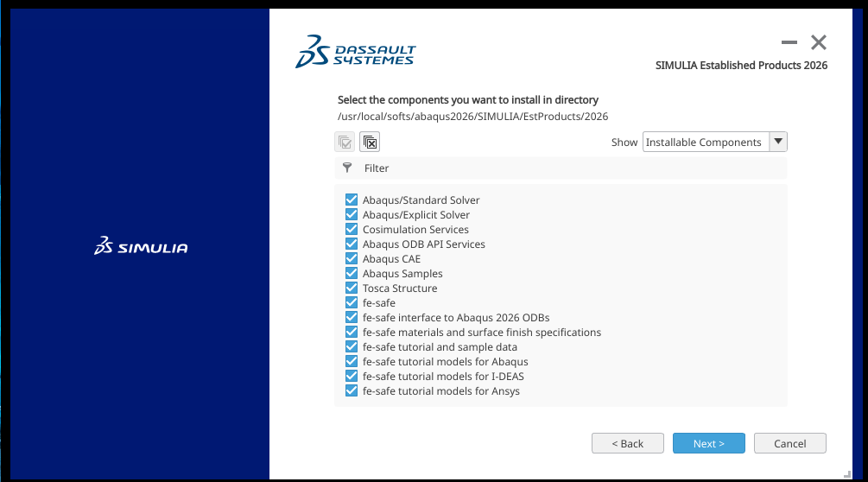Uncheck the fe-safe component
The height and width of the screenshot is (482, 868).
352,302
